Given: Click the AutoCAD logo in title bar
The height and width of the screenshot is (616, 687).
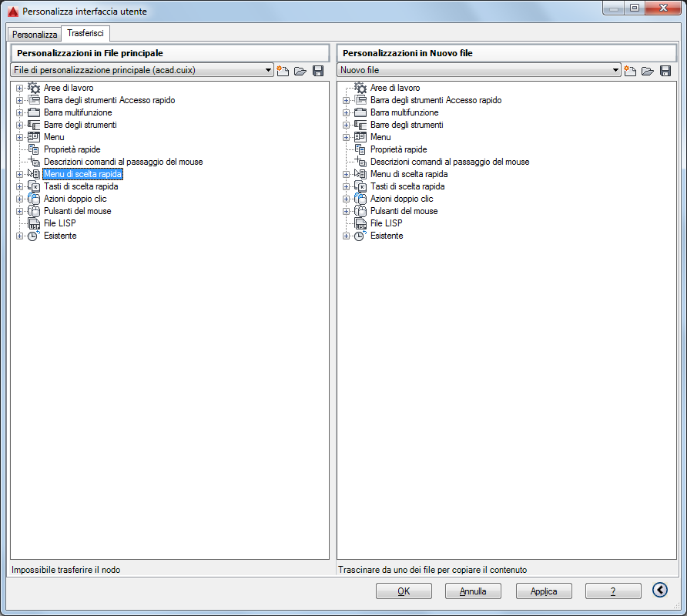Looking at the screenshot, I should click(13, 12).
